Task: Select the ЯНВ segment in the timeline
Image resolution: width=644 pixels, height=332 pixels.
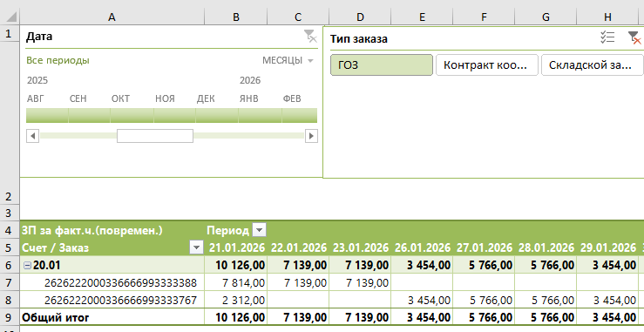Action: (x=260, y=116)
